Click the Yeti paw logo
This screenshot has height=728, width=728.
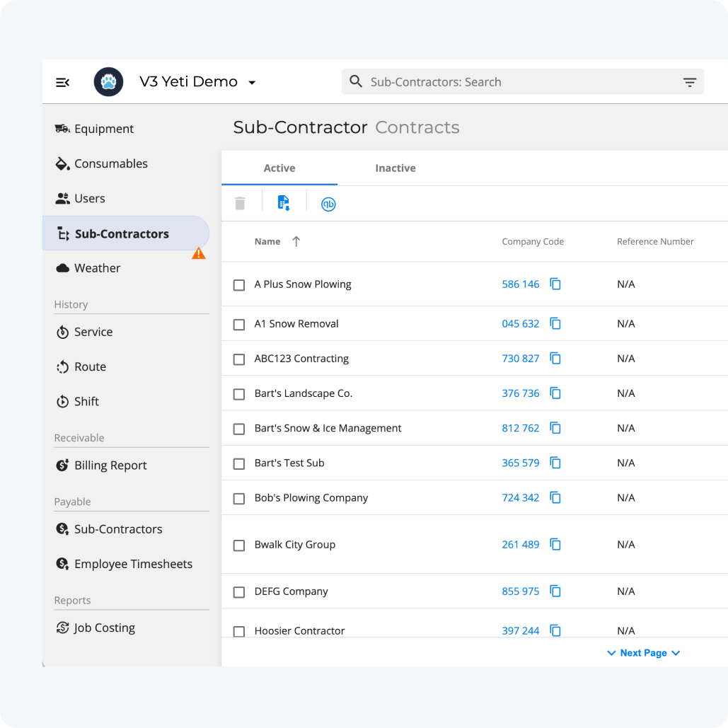[109, 82]
